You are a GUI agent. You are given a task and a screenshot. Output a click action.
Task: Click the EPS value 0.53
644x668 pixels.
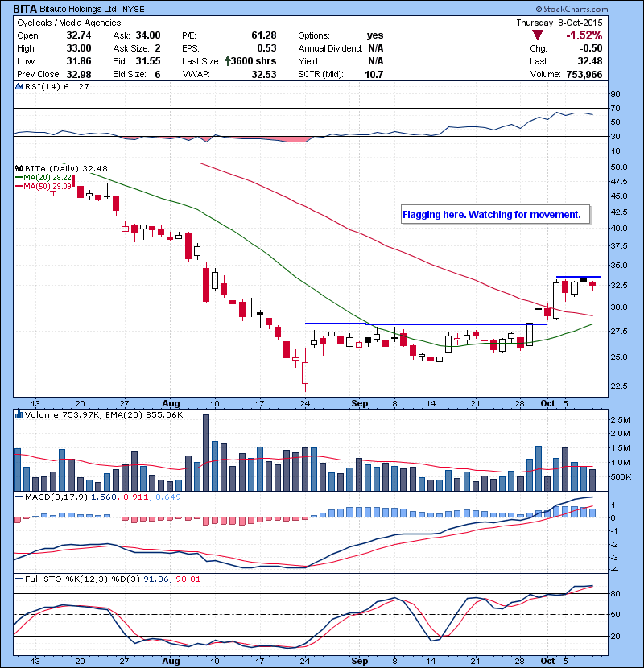coord(266,48)
